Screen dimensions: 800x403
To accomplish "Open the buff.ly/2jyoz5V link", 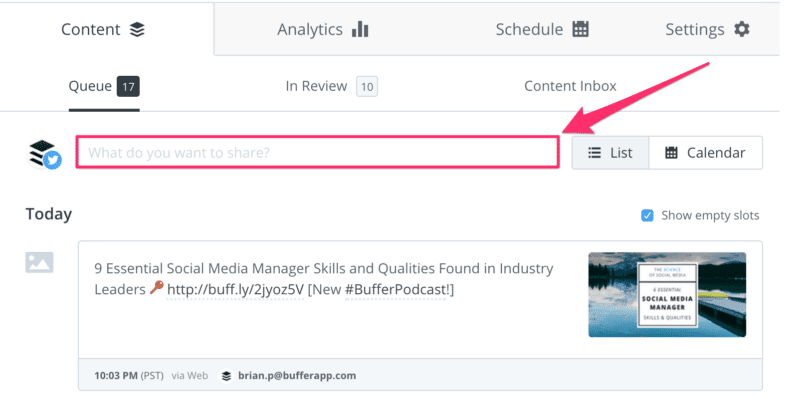I will pos(235,290).
